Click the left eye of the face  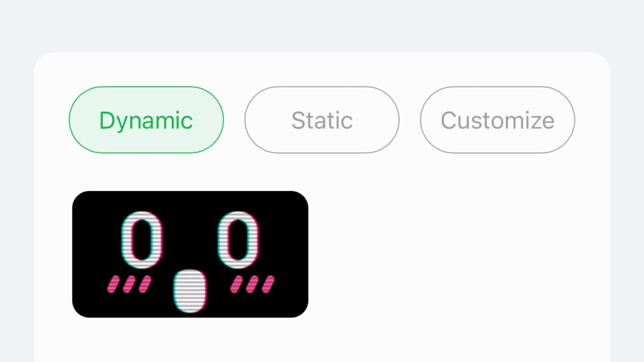coord(141,240)
